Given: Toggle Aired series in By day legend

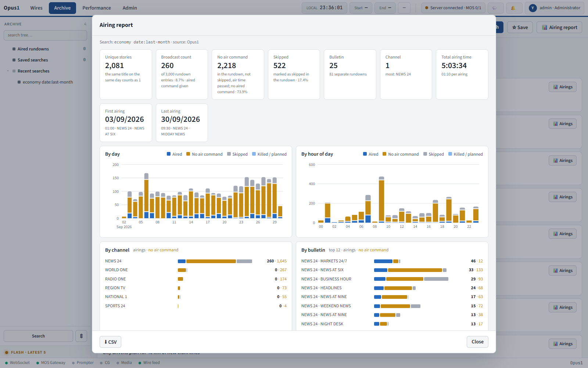Looking at the screenshot, I should [174, 154].
